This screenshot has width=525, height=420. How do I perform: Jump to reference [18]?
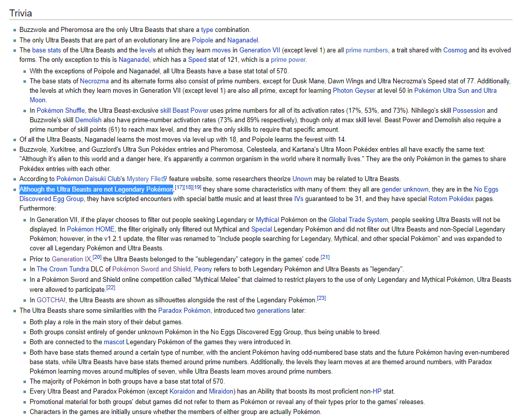point(188,187)
